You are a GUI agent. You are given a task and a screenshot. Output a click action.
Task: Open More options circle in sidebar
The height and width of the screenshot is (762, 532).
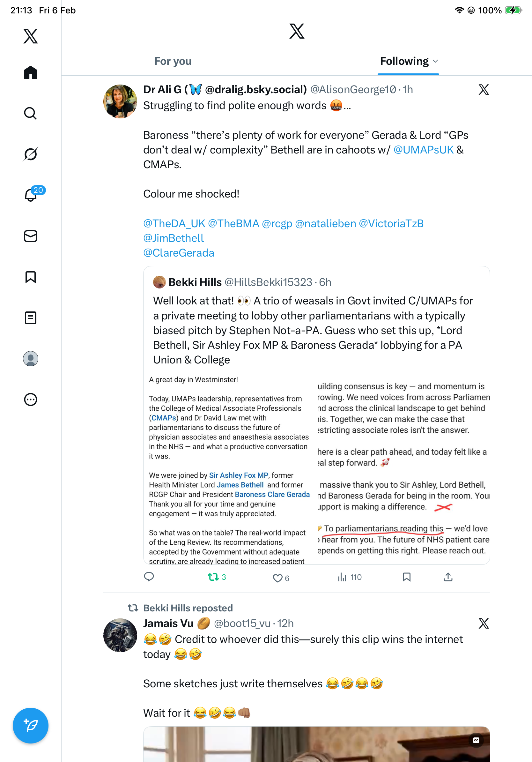(31, 400)
